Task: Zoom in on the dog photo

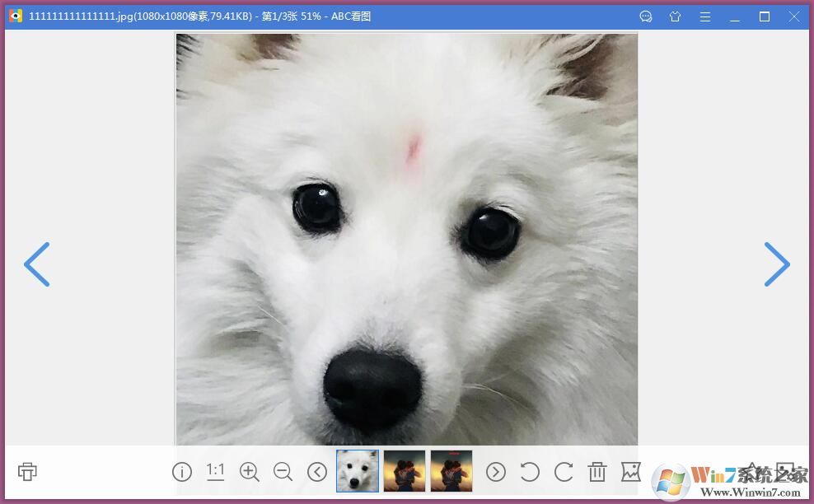Action: 249,472
